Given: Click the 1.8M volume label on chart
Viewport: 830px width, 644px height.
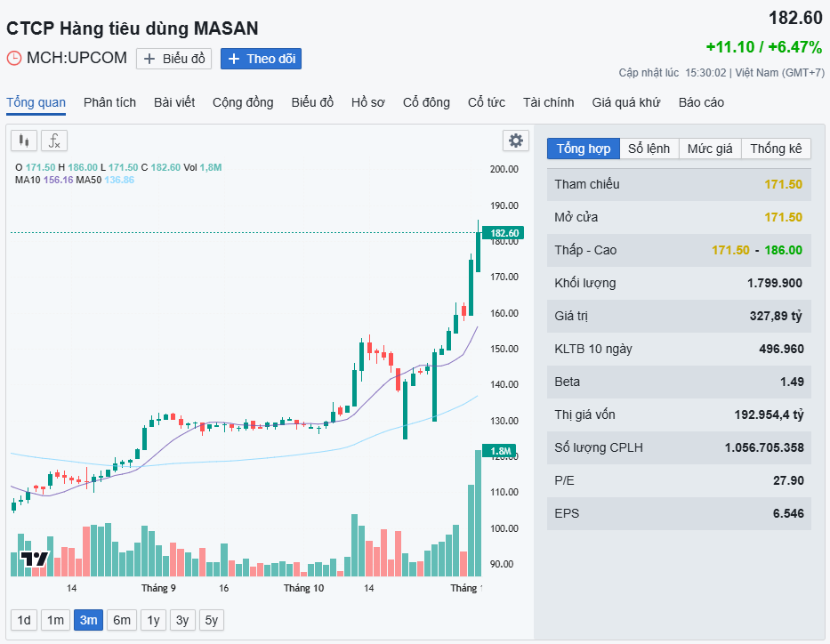Looking at the screenshot, I should pyautogui.click(x=500, y=450).
